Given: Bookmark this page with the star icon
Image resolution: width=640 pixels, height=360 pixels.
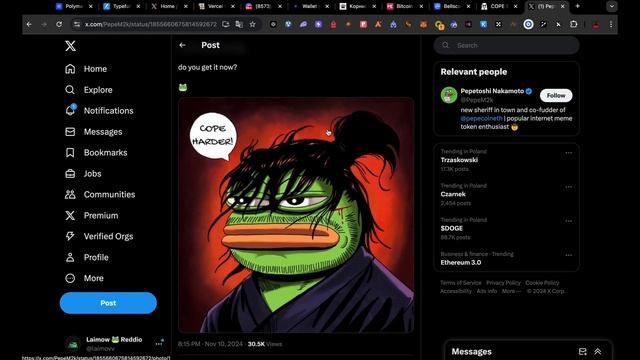Looking at the screenshot, I should coord(253,24).
